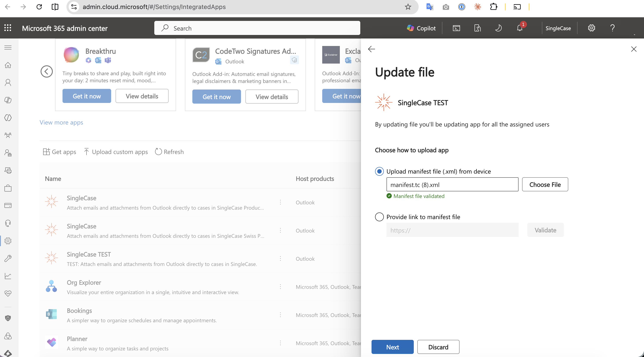Viewport: 644px width, 357px height.
Task: Toggle dark mode moon icon
Action: point(498,28)
